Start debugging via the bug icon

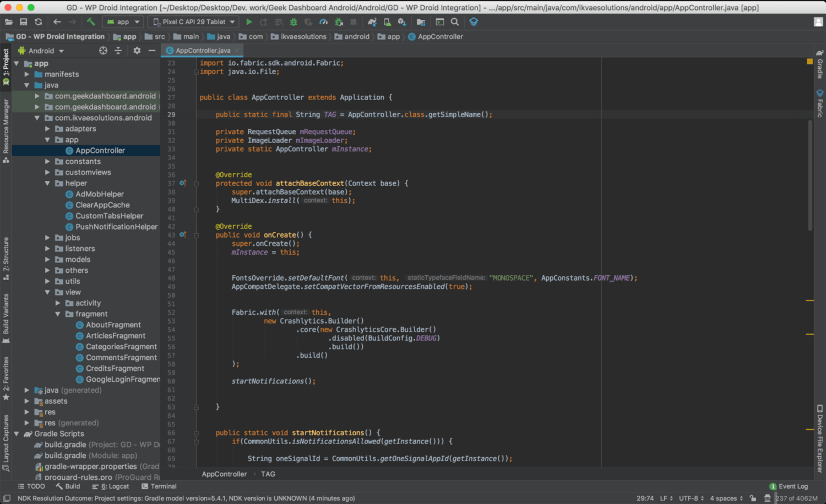(294, 22)
